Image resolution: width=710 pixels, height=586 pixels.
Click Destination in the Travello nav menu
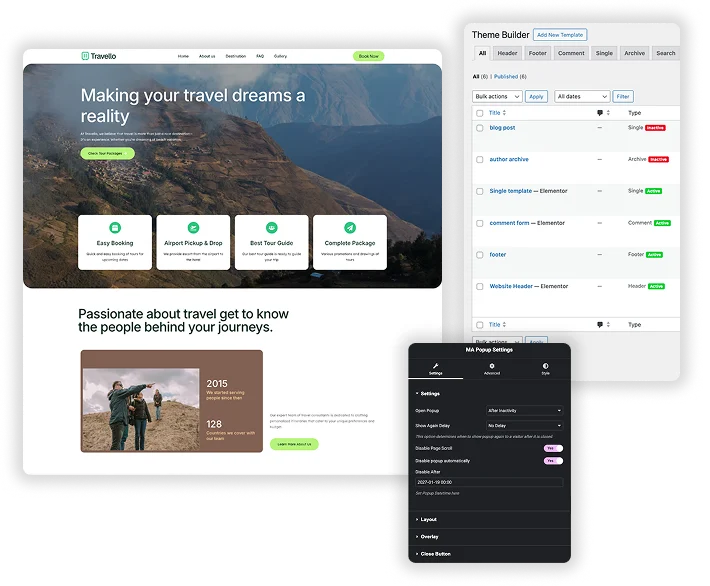coord(236,56)
